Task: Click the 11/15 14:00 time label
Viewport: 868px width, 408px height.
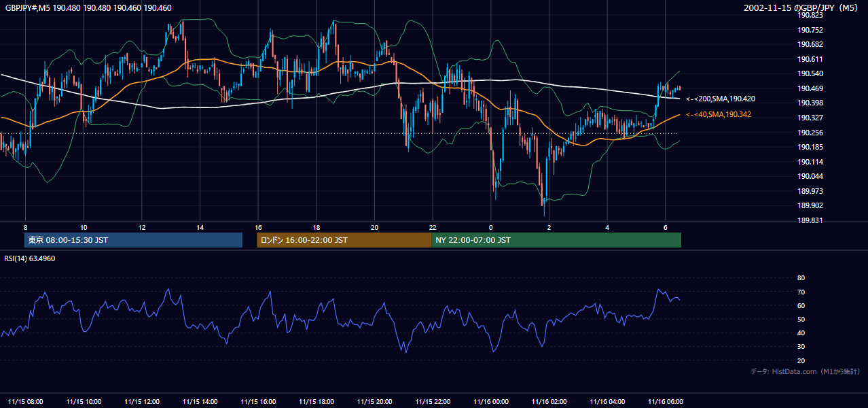Action: tap(200, 401)
